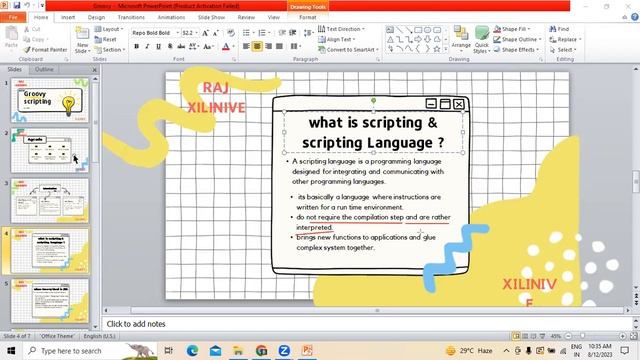Select the Text Box shape tool
Viewport: 640px width, 360px height.
390,30
